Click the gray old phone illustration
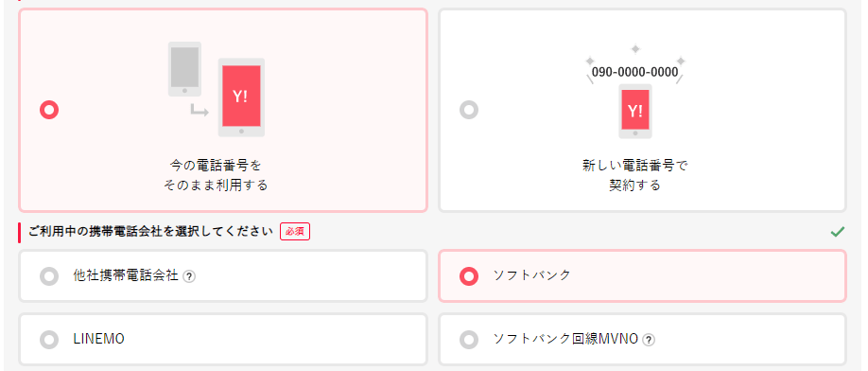The image size is (868, 371). tap(184, 69)
